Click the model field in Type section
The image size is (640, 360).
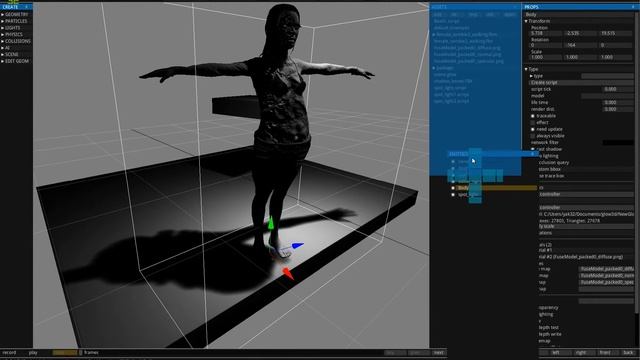(607, 96)
